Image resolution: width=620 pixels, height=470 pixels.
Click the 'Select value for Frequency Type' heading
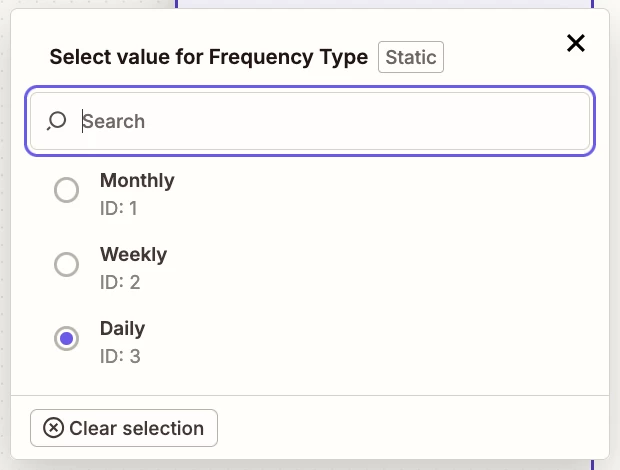[208, 57]
